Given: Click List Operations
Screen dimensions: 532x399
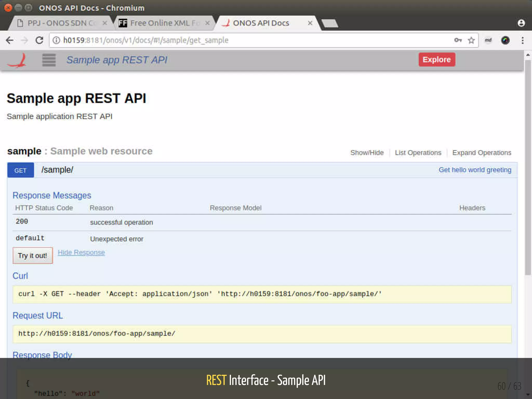Looking at the screenshot, I should tap(418, 153).
